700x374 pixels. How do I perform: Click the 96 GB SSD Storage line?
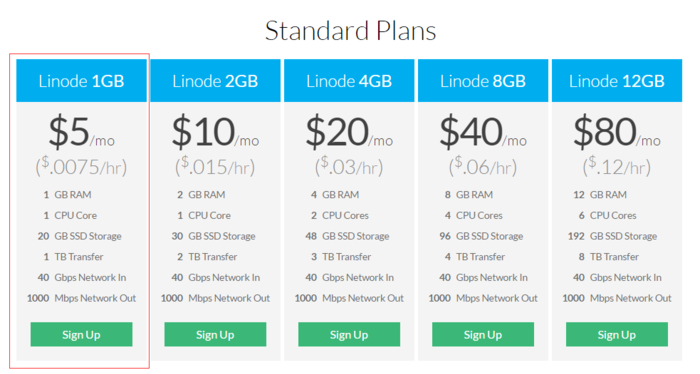(x=481, y=236)
